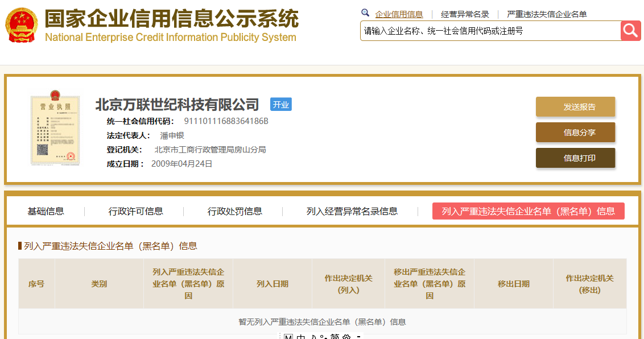Click the 列入日期 column header
This screenshot has width=644, height=339.
point(273,284)
